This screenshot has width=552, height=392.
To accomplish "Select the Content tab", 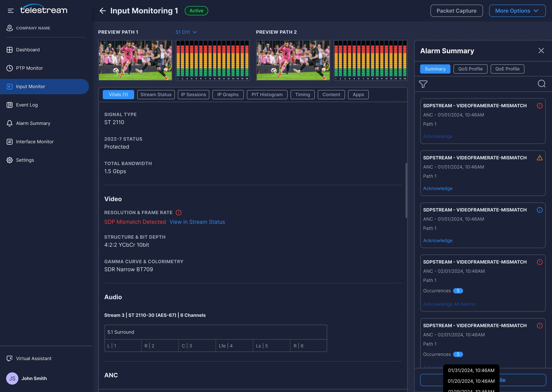I will [x=331, y=95].
